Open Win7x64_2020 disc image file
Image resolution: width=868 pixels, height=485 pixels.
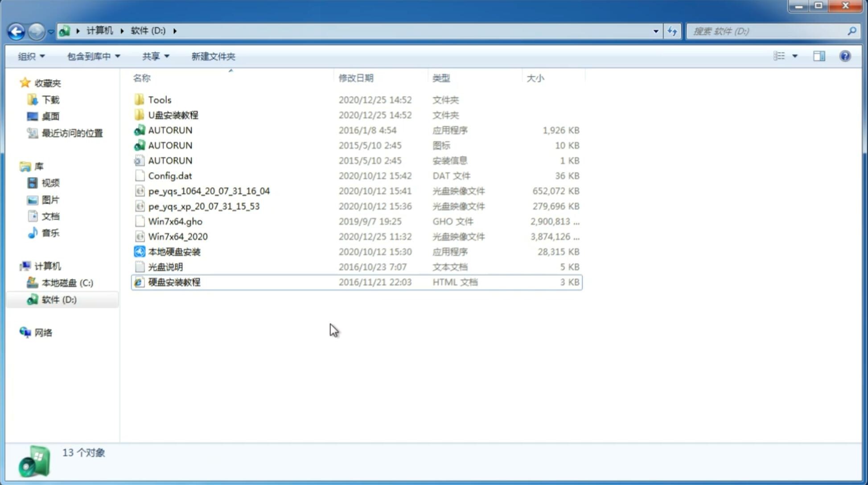178,237
